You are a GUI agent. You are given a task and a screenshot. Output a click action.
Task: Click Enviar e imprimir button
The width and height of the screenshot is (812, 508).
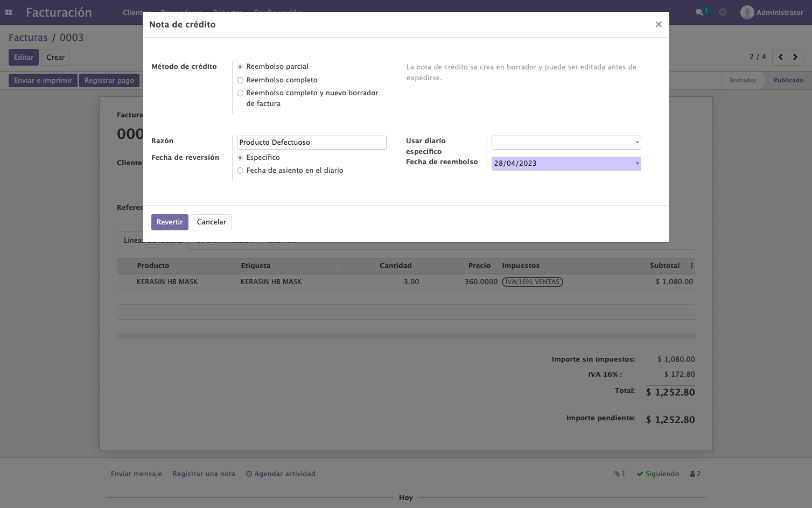click(43, 81)
